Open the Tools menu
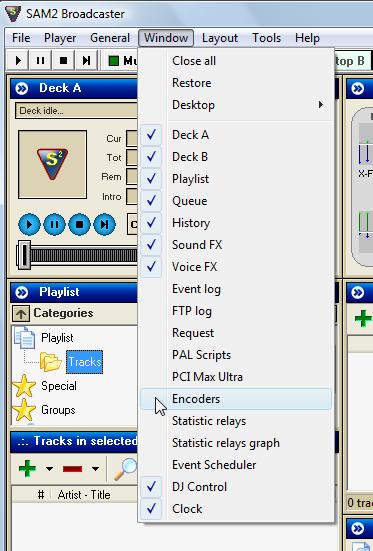Image resolution: width=373 pixels, height=551 pixels. click(266, 38)
